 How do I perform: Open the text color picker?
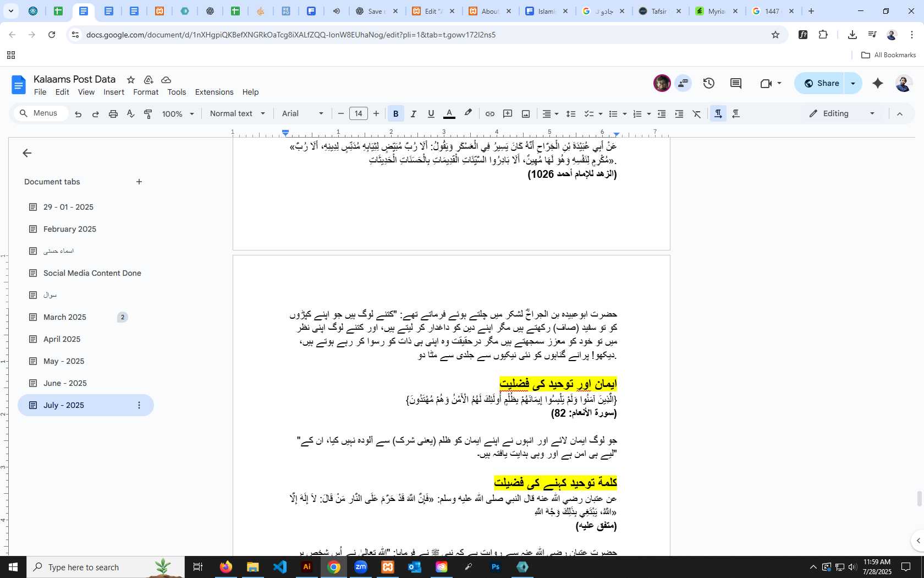tap(449, 114)
